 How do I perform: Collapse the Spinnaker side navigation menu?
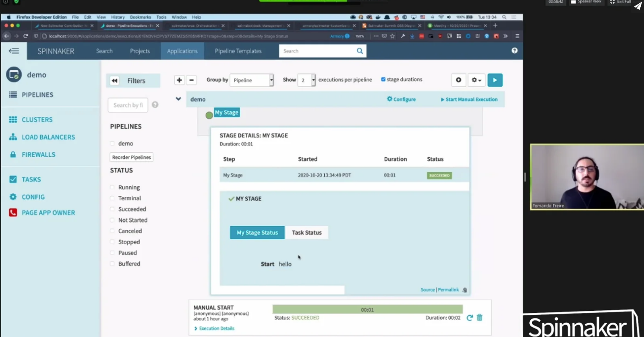point(14,51)
